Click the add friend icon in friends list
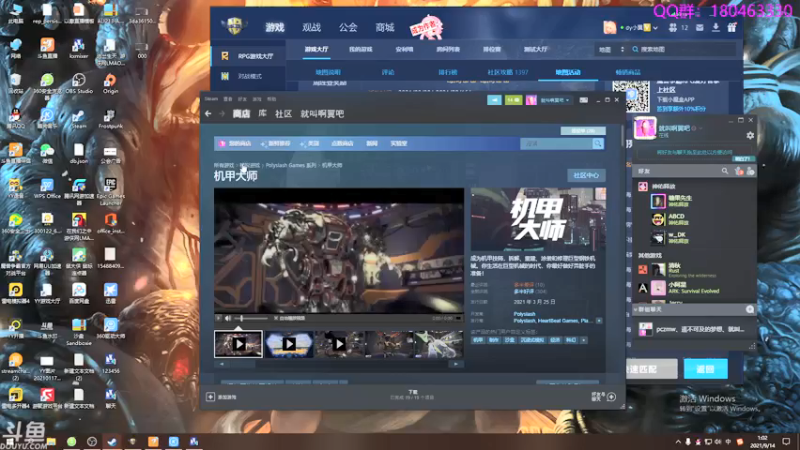Screen dimensions: 800x450 [x=751, y=171]
